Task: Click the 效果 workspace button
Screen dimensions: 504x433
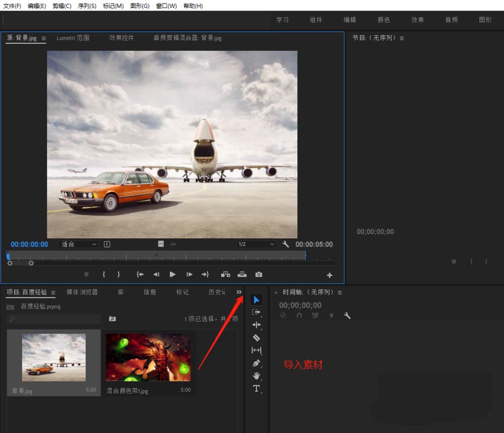Action: [x=417, y=20]
